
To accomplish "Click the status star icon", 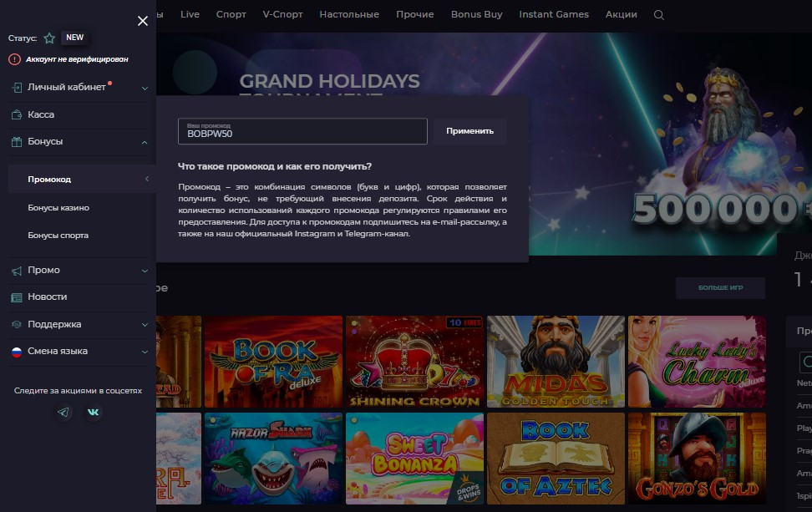I will [x=49, y=38].
